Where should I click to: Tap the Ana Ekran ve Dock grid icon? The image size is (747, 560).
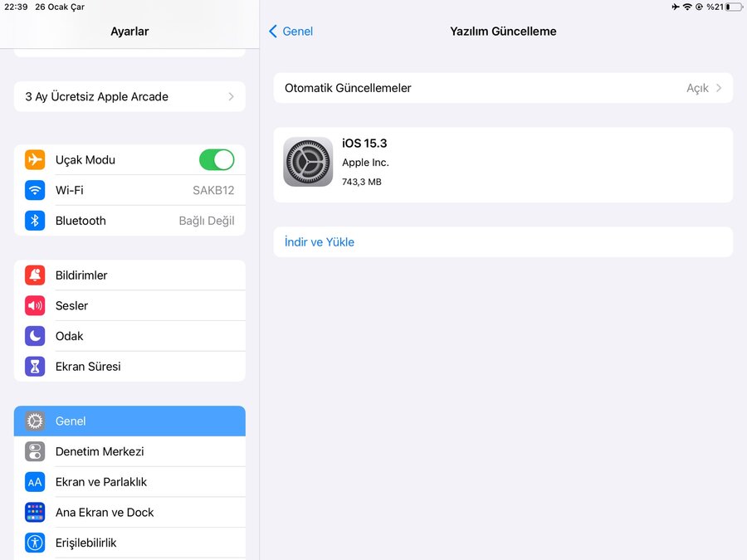(35, 513)
